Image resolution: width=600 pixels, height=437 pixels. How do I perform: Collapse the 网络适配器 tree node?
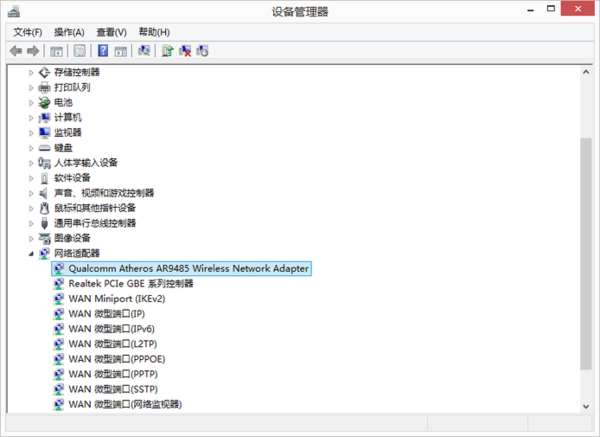[31, 254]
